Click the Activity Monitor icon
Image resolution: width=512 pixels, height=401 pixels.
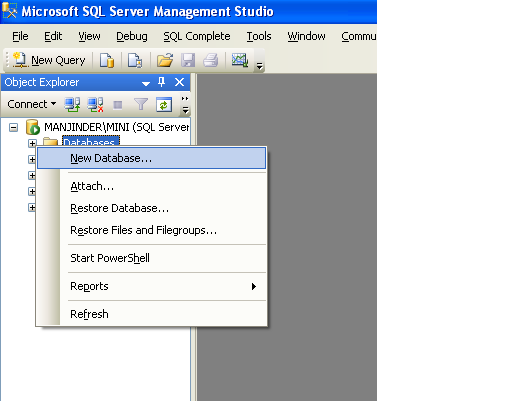pos(240,60)
